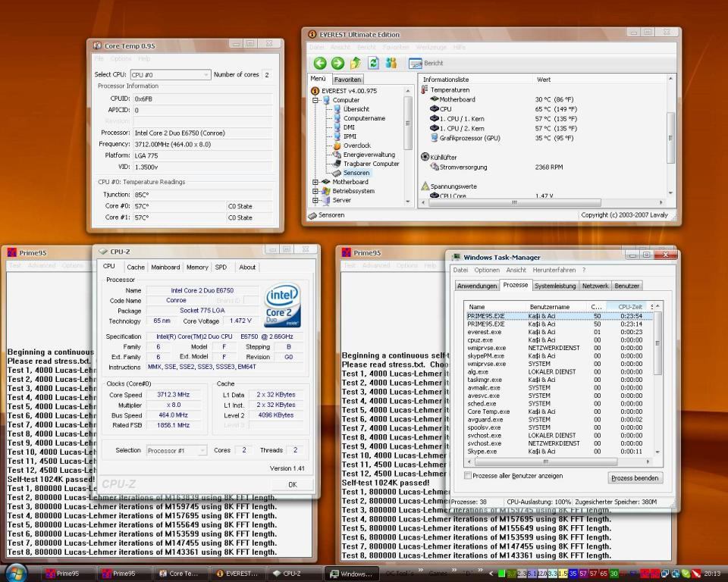Open the Select CPU dropdown in Core Temp

(206, 75)
